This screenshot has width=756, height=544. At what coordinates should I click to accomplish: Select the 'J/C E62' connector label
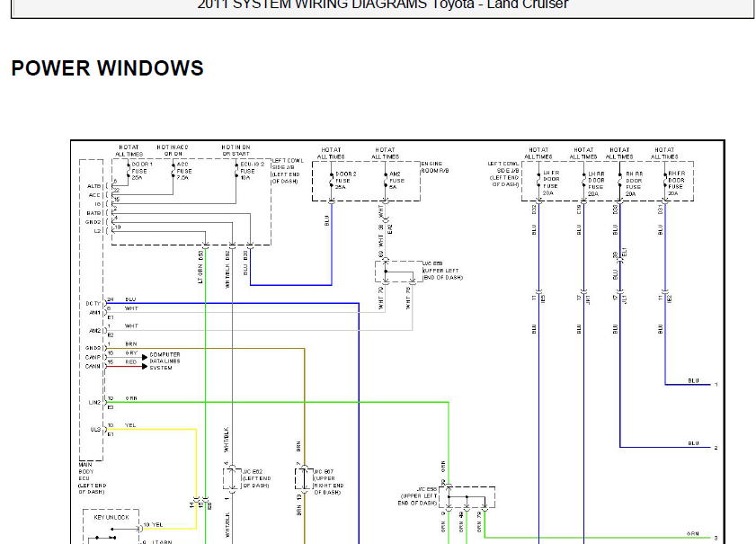tap(253, 472)
